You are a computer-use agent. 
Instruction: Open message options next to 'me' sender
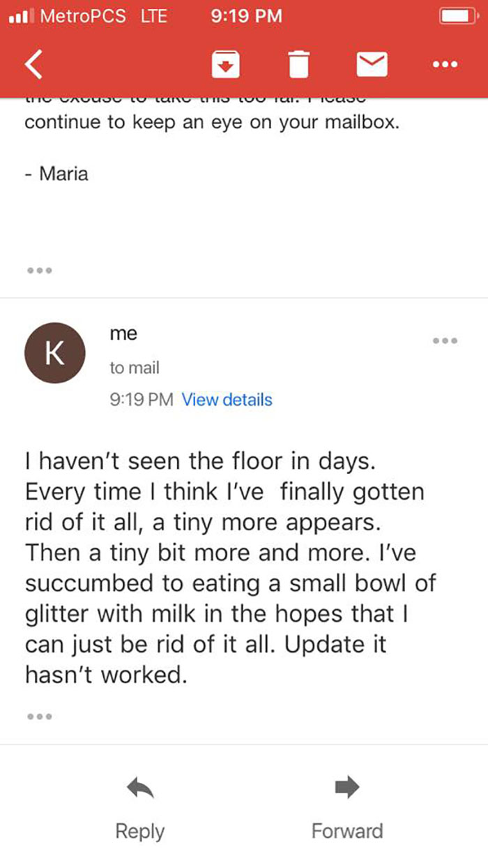445,341
